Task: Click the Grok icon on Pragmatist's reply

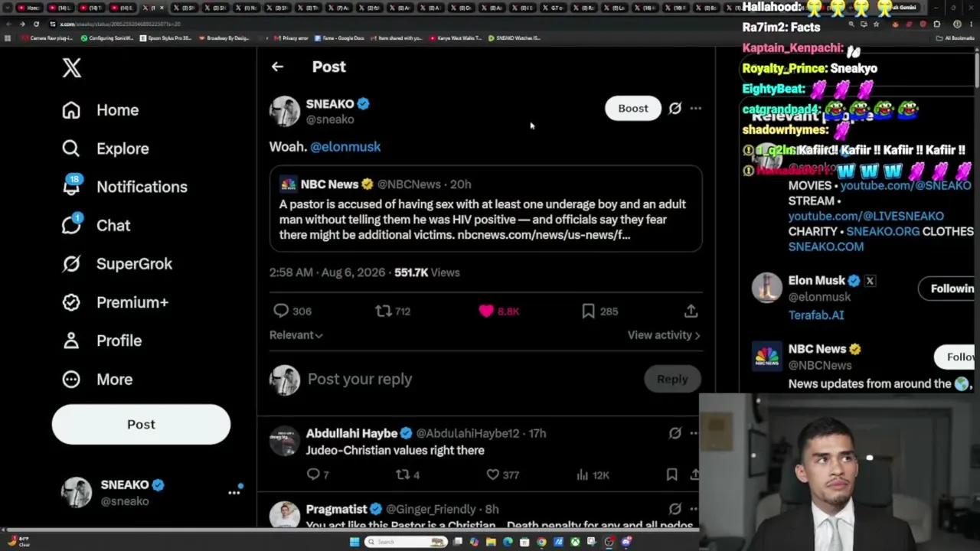Action: (x=675, y=509)
